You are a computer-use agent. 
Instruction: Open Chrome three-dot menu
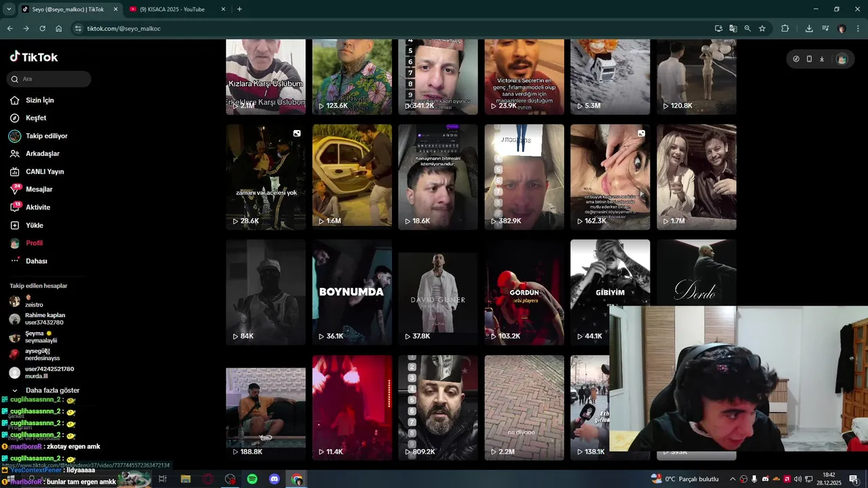coord(858,28)
